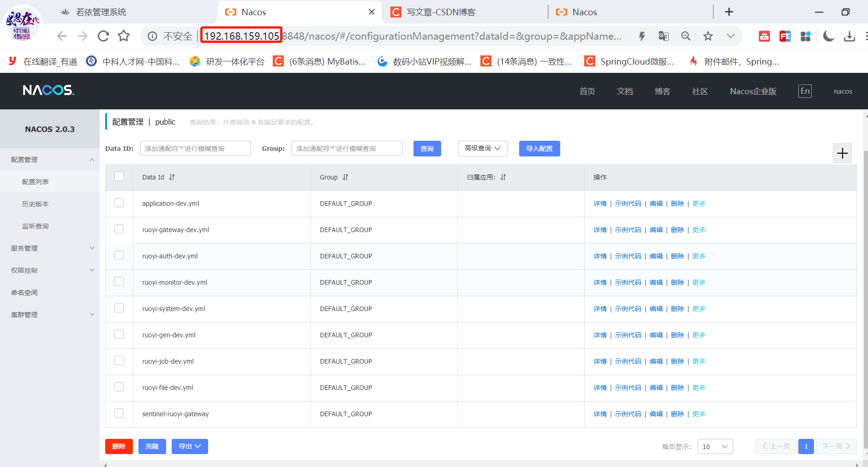Viewport: 868px width, 467px height.
Task: Open the 数码小站VIP视频解 bookmark
Action: point(424,61)
